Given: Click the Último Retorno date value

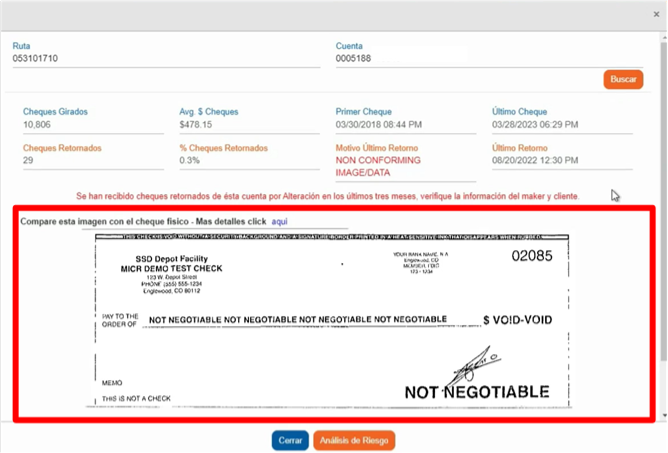Looking at the screenshot, I should [535, 160].
